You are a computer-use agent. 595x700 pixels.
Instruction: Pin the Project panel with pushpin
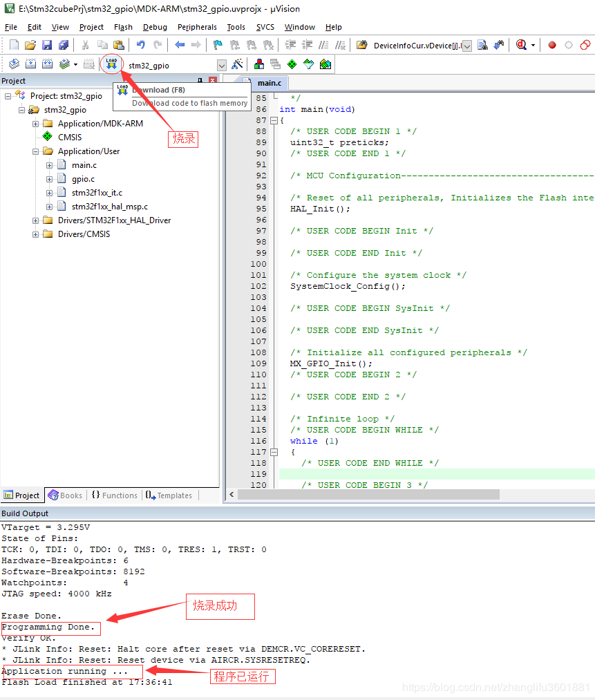[x=200, y=81]
